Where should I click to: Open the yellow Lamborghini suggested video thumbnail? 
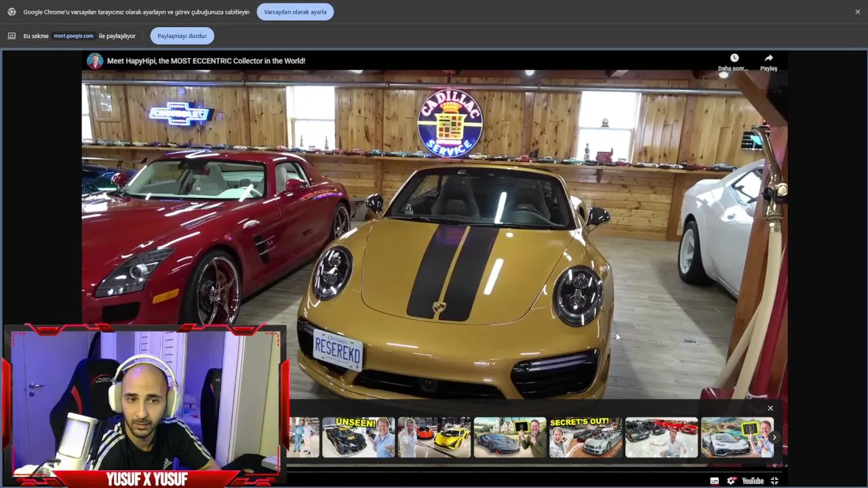click(x=434, y=437)
